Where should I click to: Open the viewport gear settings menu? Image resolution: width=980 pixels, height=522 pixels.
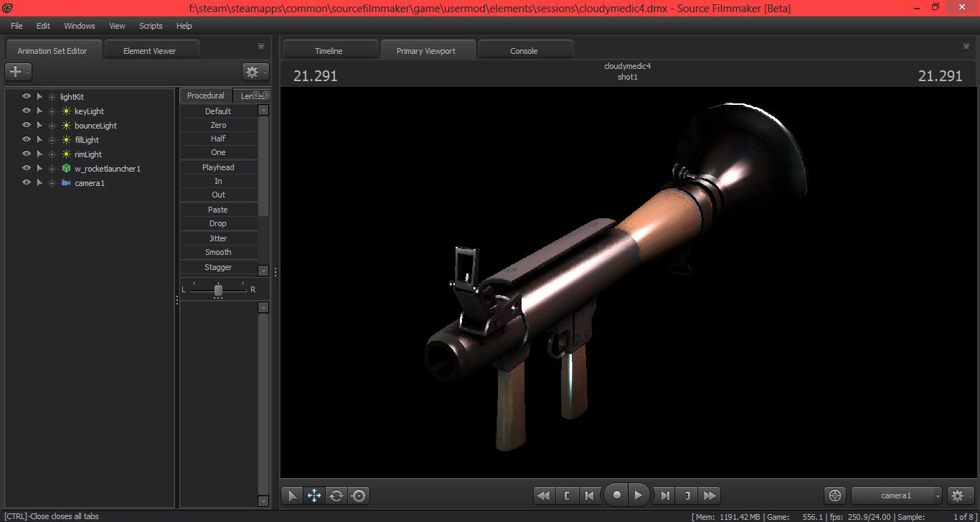[960, 495]
